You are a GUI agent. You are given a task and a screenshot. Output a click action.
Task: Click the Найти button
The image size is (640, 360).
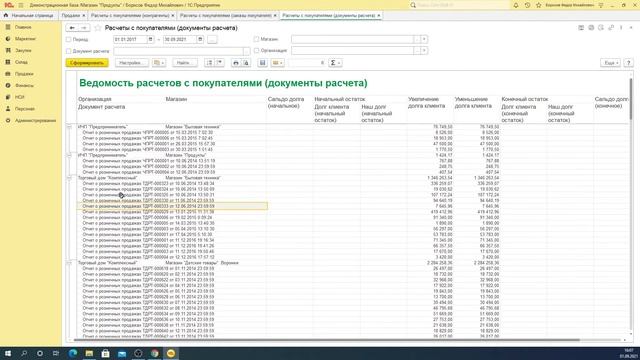[184, 63]
